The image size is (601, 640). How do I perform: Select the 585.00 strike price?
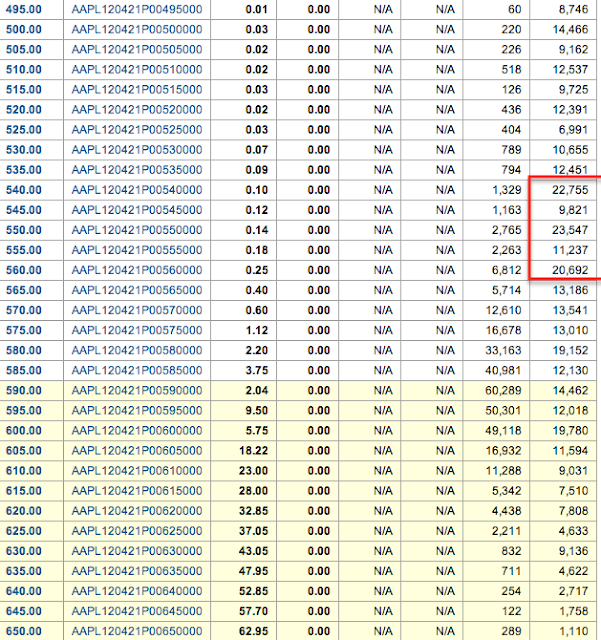(24, 370)
